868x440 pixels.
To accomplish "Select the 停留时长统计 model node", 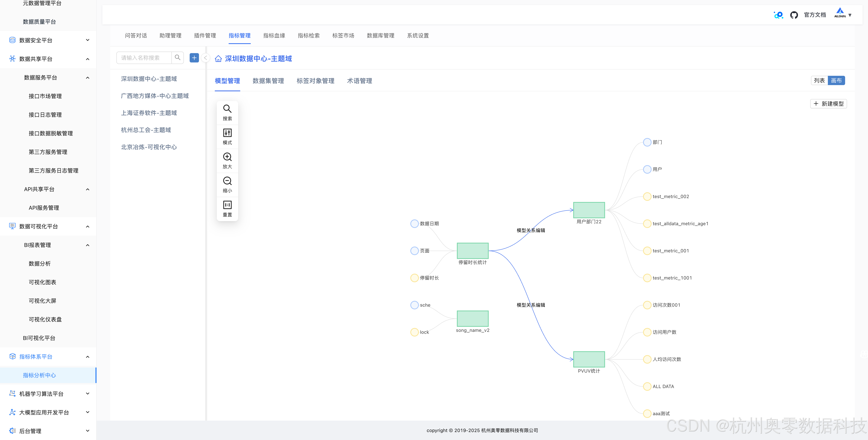I will tap(472, 251).
